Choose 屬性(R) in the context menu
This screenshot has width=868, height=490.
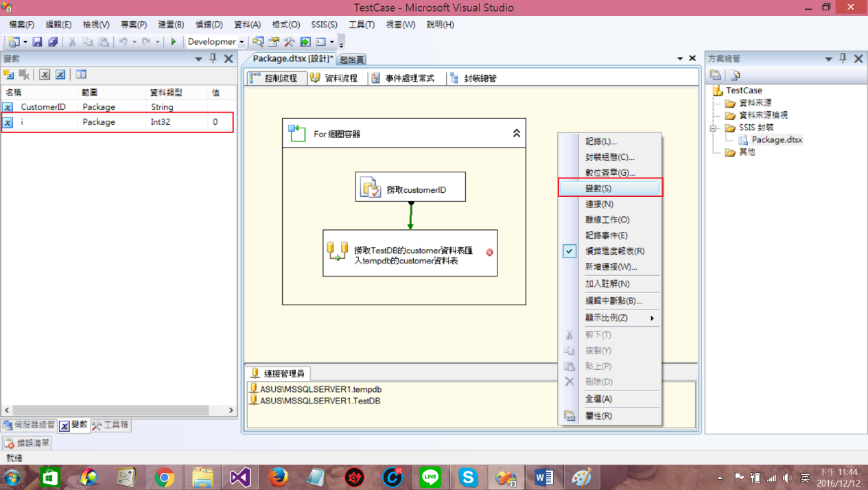coord(610,415)
